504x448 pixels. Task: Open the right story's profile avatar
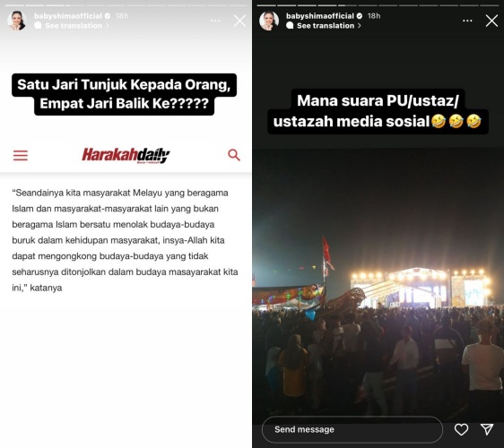[269, 21]
